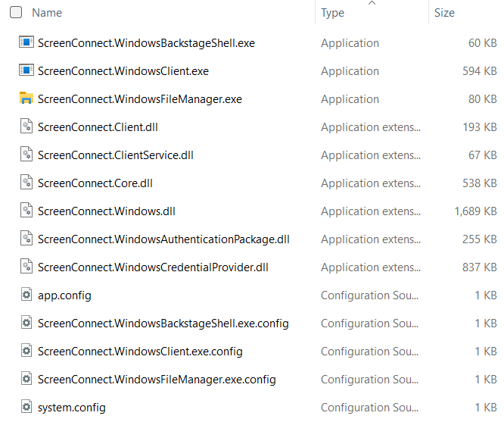Click the ScreenConnect.Windows.dll file icon

[x=26, y=211]
